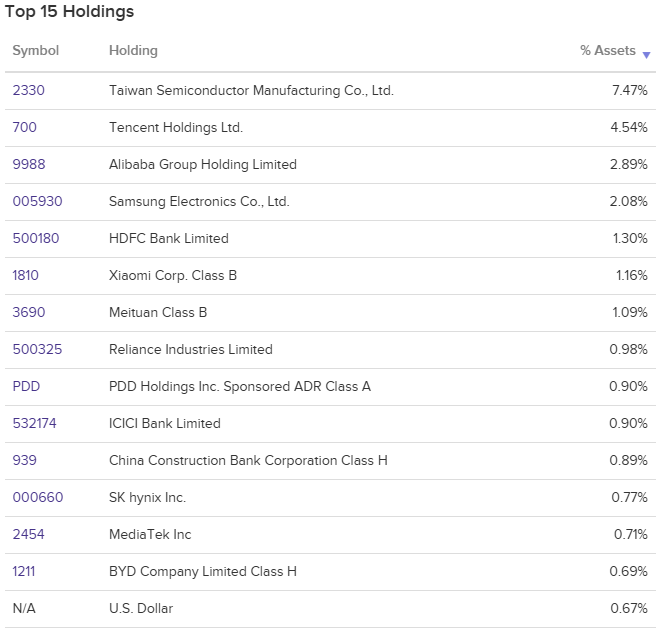Viewport: 661px width, 632px height.
Task: Click the 0.67% assets value
Action: pyautogui.click(x=629, y=608)
